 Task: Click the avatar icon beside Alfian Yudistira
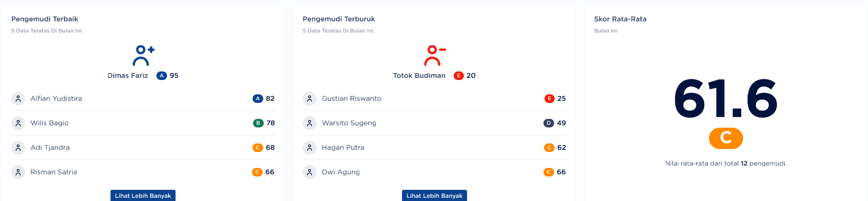coord(18,99)
